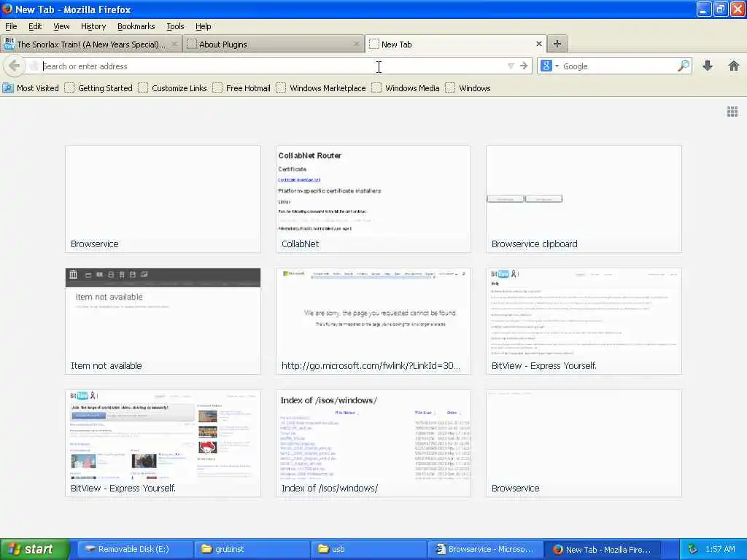This screenshot has width=747, height=560.
Task: Open the Customize Links bookmark
Action: [172, 88]
